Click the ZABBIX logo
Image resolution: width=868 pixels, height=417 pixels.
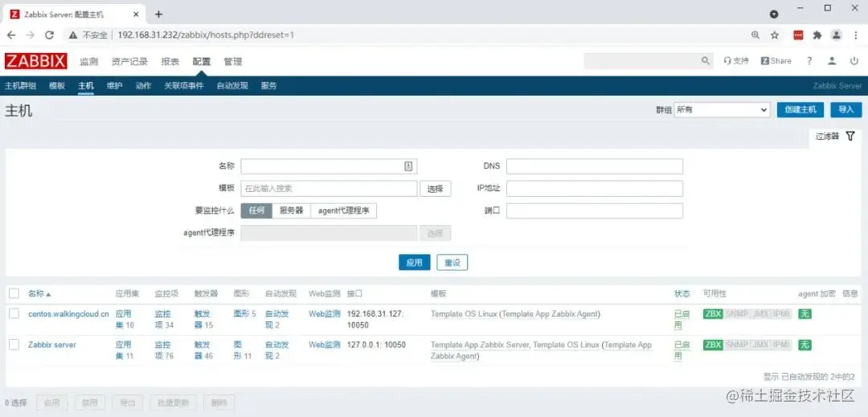pyautogui.click(x=36, y=61)
